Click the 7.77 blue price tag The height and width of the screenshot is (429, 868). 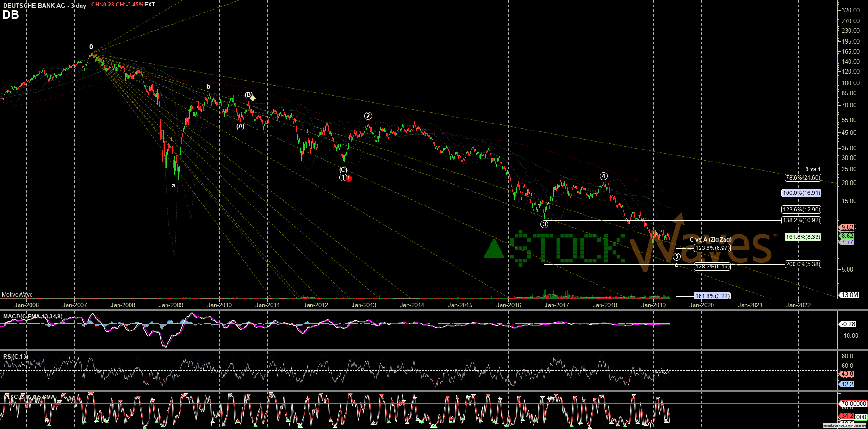(847, 242)
